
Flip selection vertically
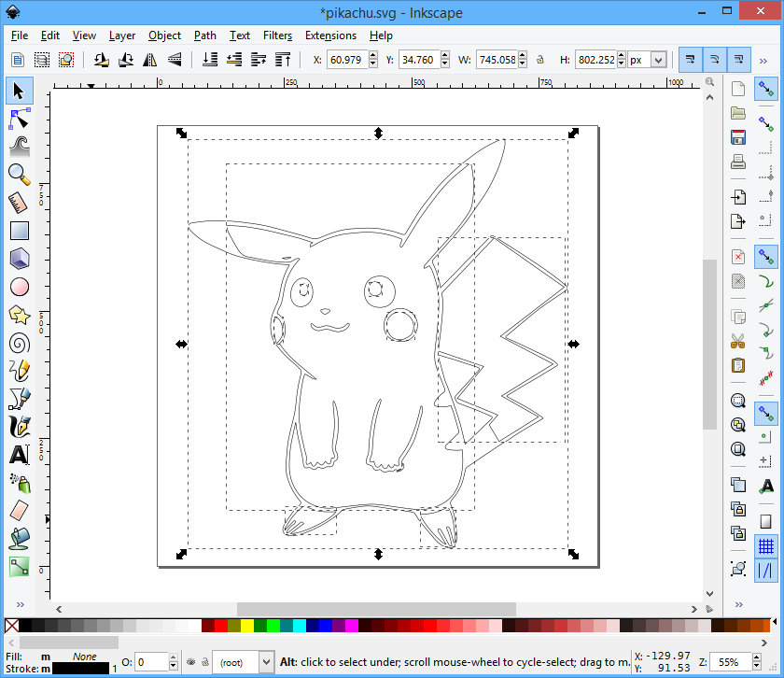tap(175, 60)
